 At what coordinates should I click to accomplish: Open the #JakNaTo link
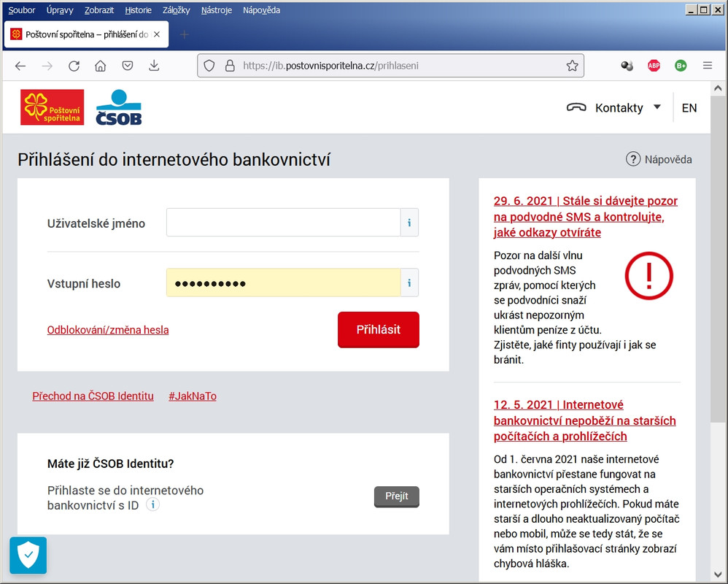(x=193, y=396)
